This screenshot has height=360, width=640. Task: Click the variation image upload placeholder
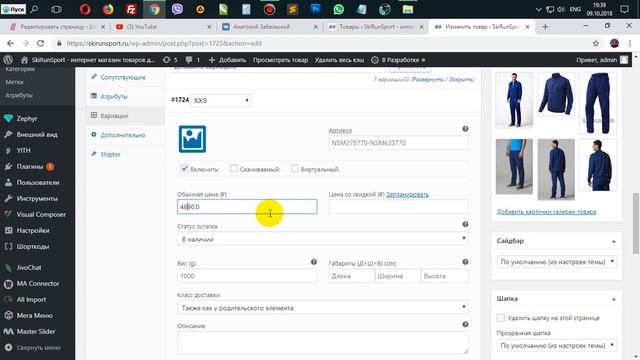pyautogui.click(x=192, y=139)
